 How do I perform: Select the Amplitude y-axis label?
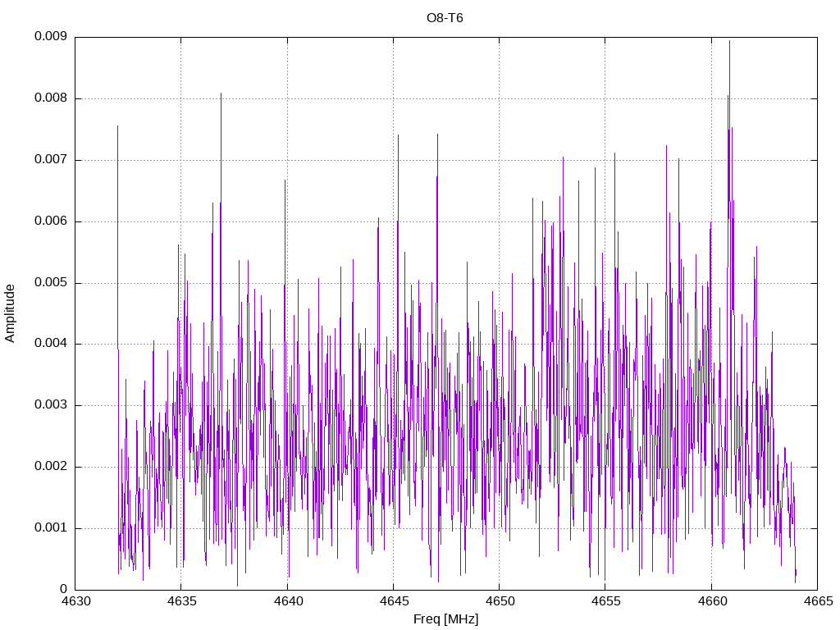pyautogui.click(x=10, y=313)
